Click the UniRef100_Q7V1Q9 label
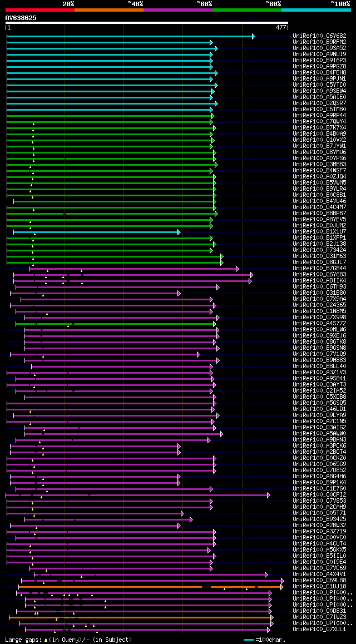Screen dimensions: 356x644 (x=319, y=354)
